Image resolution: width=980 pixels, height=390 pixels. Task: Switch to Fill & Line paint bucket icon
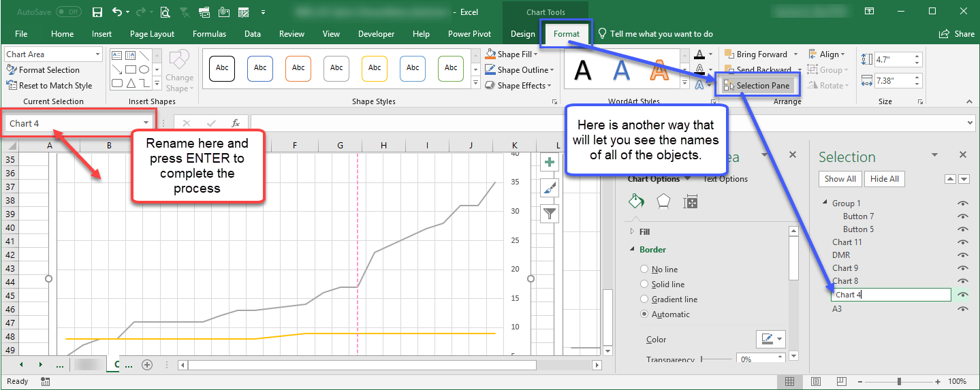tap(635, 201)
